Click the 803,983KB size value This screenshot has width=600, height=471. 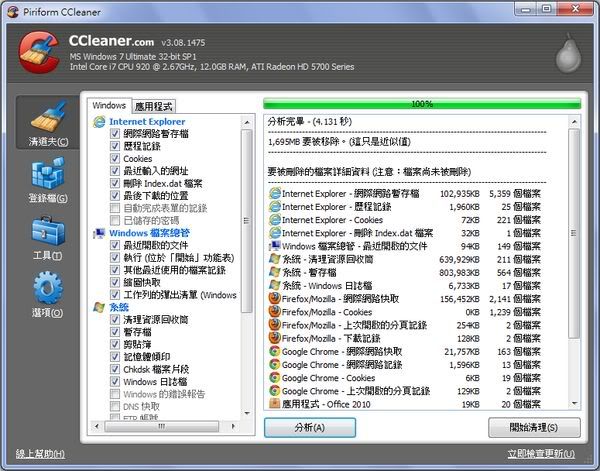pyautogui.click(x=459, y=272)
